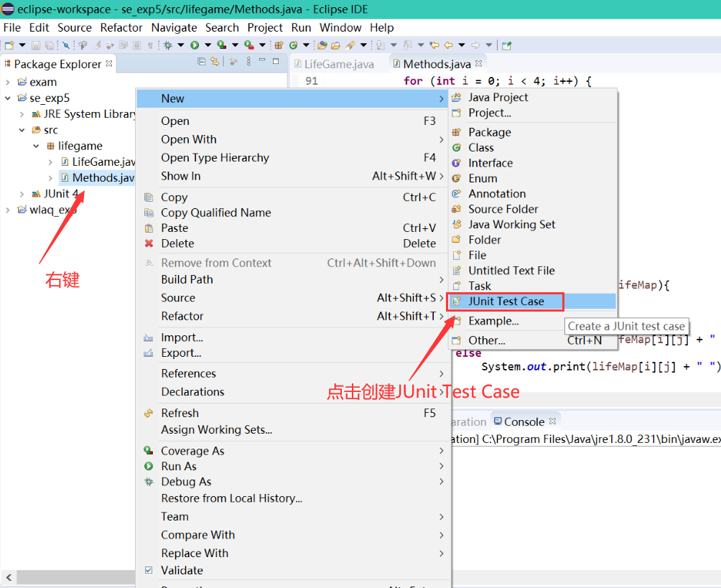
Task: Click the Forward navigation arrow icon
Action: tap(476, 45)
